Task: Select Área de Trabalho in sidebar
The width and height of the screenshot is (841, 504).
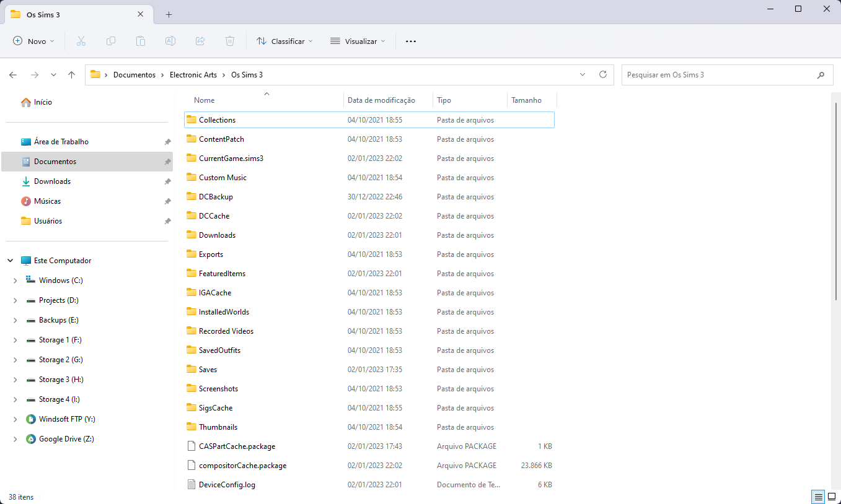Action: coord(87,142)
